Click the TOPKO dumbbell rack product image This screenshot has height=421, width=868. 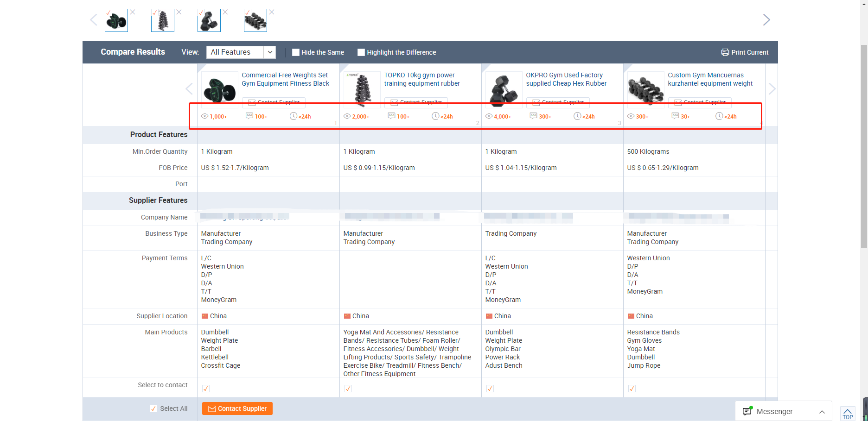point(362,89)
